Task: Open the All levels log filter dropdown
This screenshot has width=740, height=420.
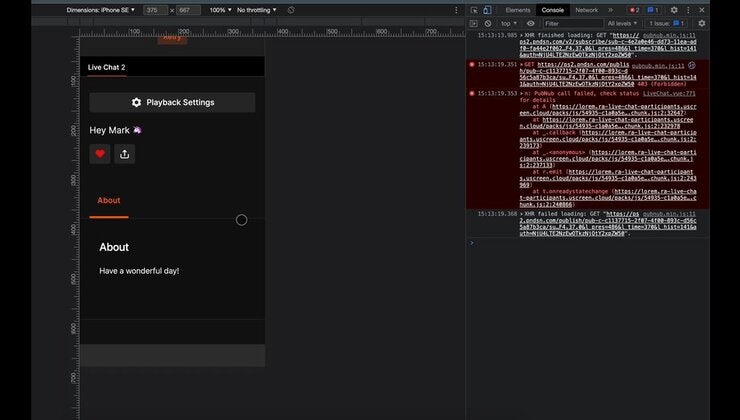Action: tap(622, 23)
